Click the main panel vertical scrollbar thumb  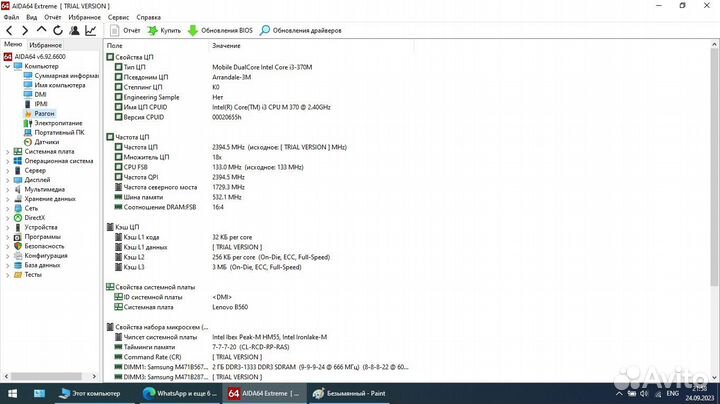714,168
